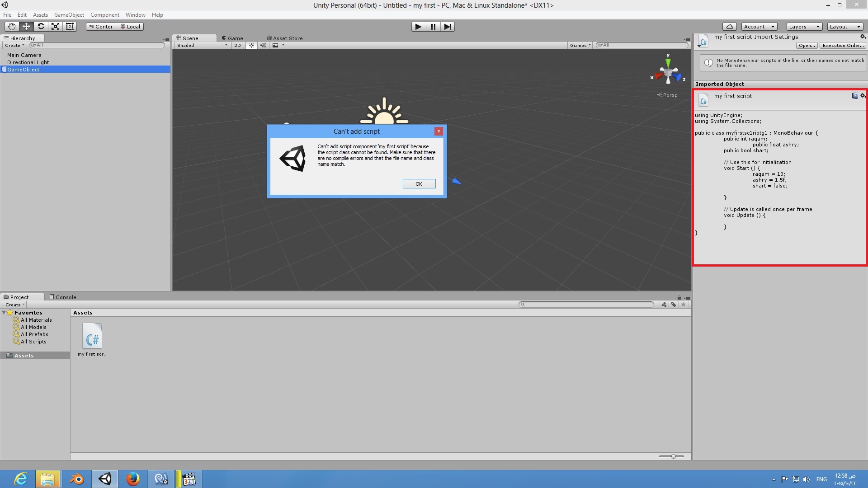
Task: Select the Rect transform tool
Action: [70, 27]
